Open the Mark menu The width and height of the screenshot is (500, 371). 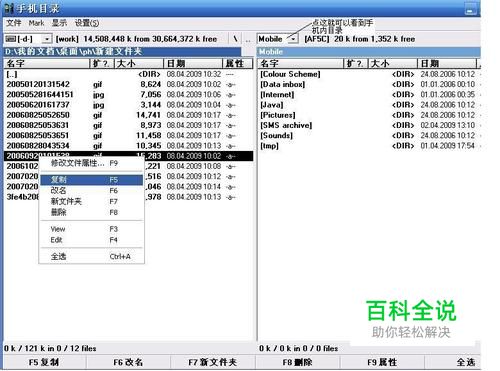coord(36,23)
